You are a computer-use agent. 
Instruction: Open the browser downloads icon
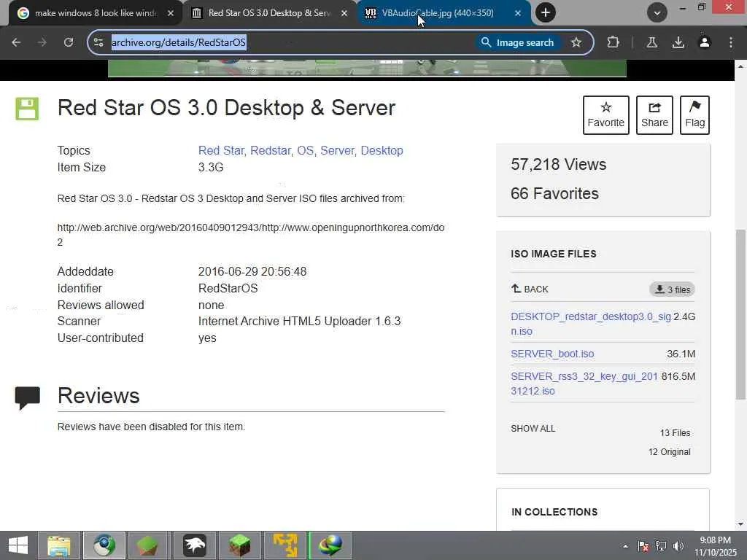[678, 42]
